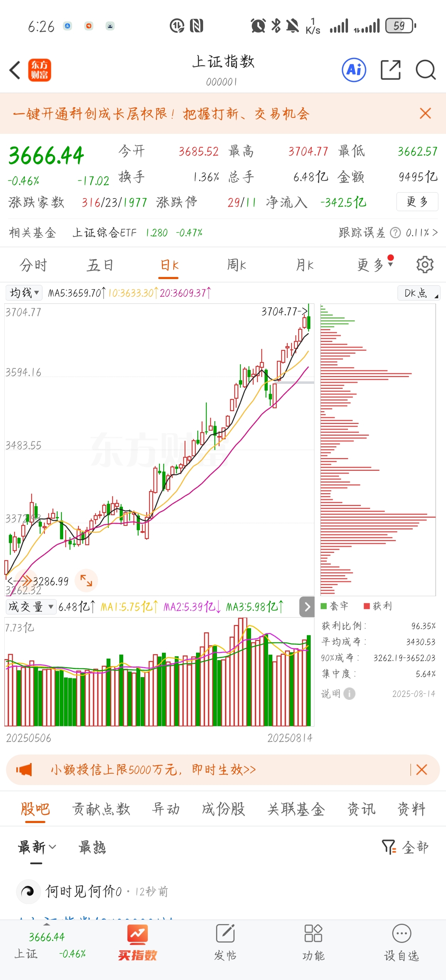This screenshot has width=446, height=980.
Task: Open the Ai assistant icon
Action: coord(354,70)
